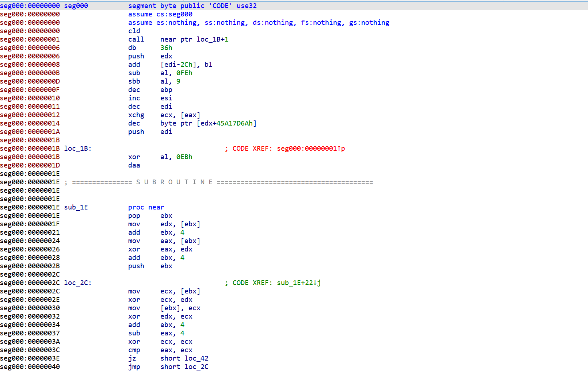This screenshot has height=373, width=588.
Task: Click loc_2C target in jmp instruction
Action: click(x=196, y=367)
